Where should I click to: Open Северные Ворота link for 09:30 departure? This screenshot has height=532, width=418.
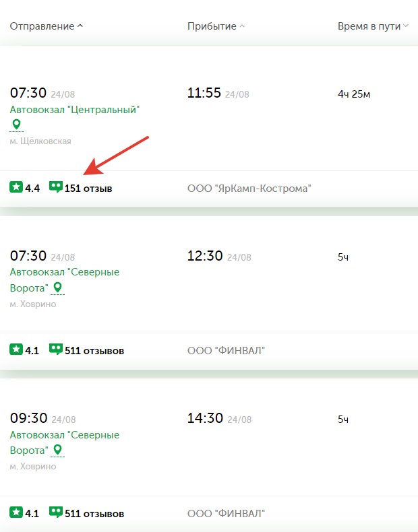pyautogui.click(x=65, y=442)
